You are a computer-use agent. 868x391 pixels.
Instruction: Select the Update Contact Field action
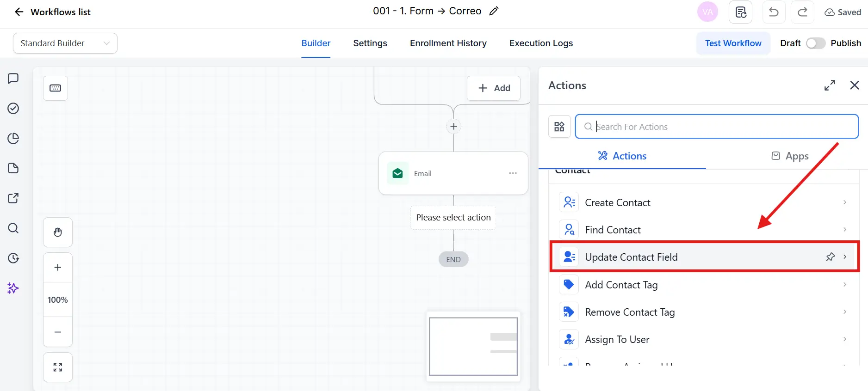pyautogui.click(x=704, y=257)
